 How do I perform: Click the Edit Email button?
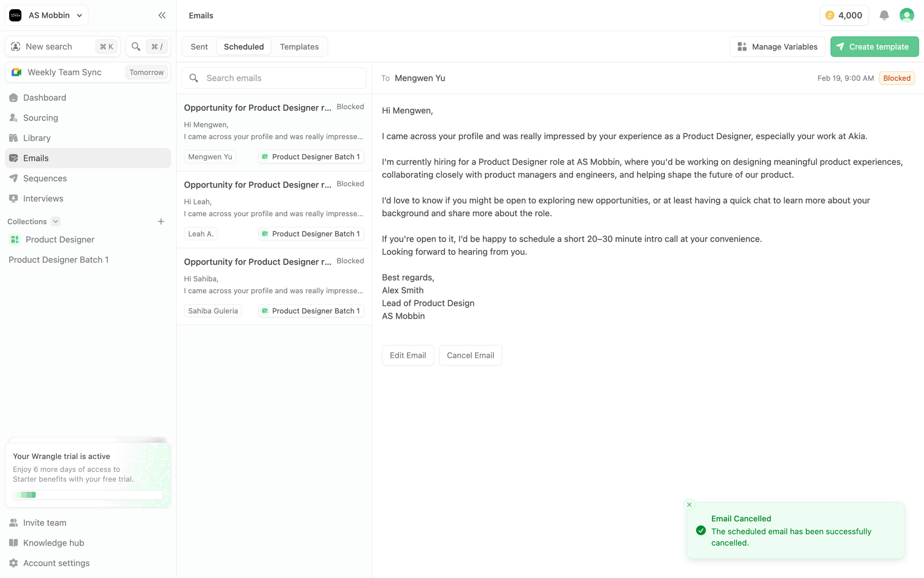[x=408, y=355]
